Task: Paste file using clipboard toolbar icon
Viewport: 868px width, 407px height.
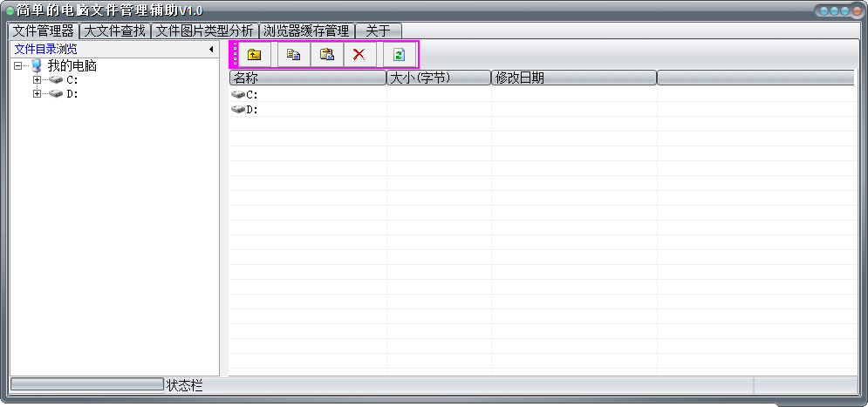Action: pyautogui.click(x=326, y=54)
